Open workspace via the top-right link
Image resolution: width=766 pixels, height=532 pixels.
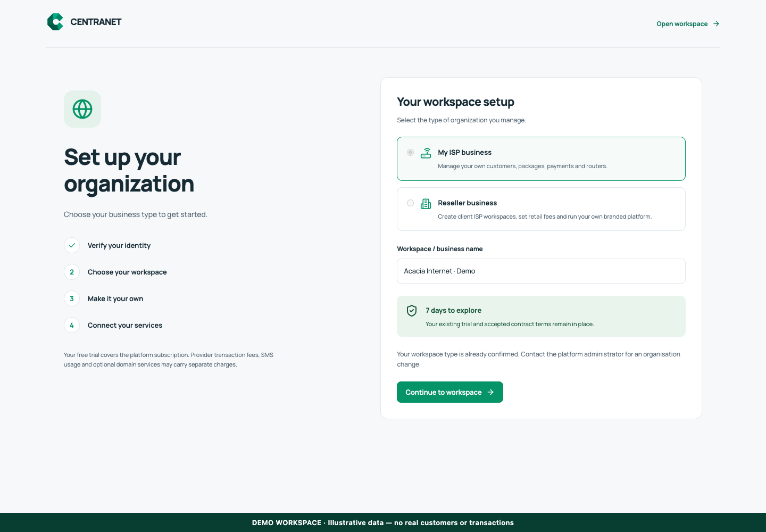[x=688, y=24]
